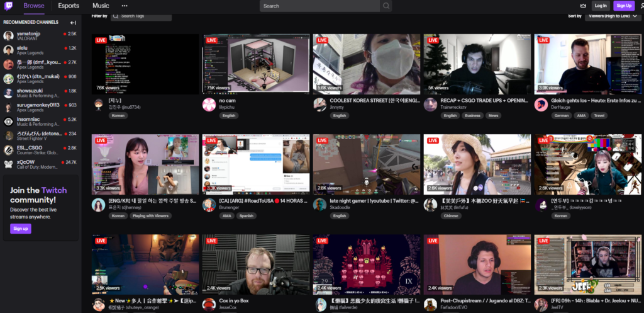This screenshot has height=313, width=644.
Task: Click lilypichu streamer avatar
Action: (209, 105)
